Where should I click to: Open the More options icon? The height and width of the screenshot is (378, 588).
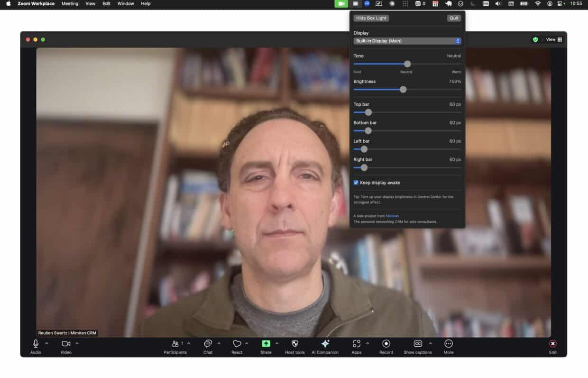click(x=448, y=344)
